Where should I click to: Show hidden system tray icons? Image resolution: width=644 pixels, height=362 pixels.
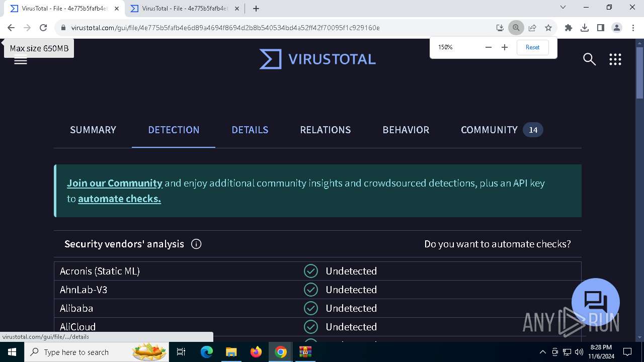pos(542,352)
